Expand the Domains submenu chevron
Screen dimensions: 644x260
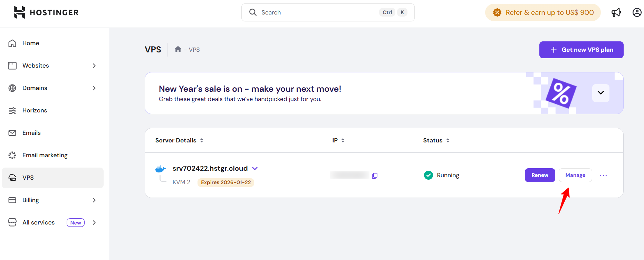coord(94,88)
